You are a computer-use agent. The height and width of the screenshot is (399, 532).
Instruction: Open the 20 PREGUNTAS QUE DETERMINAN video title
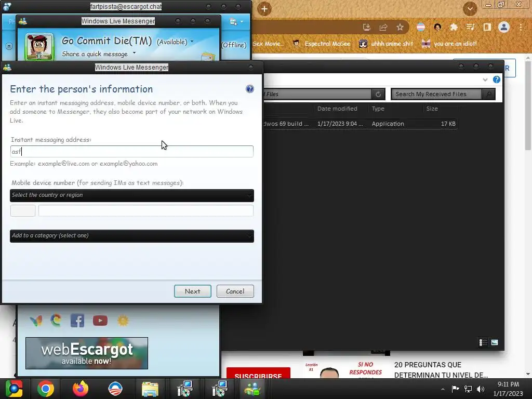[x=441, y=370]
